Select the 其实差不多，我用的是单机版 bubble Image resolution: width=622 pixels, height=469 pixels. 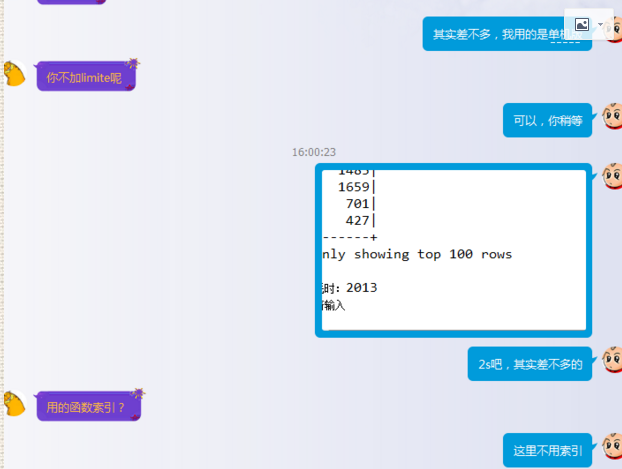tap(507, 34)
